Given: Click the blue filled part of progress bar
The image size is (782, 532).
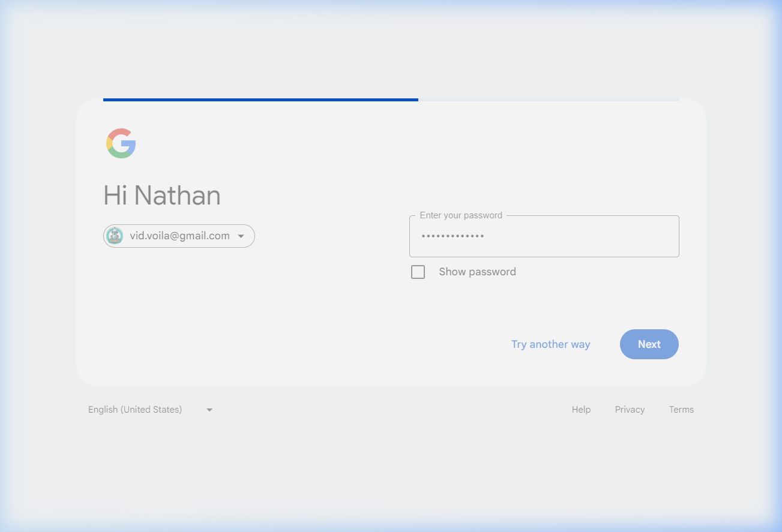Looking at the screenshot, I should point(260,100).
